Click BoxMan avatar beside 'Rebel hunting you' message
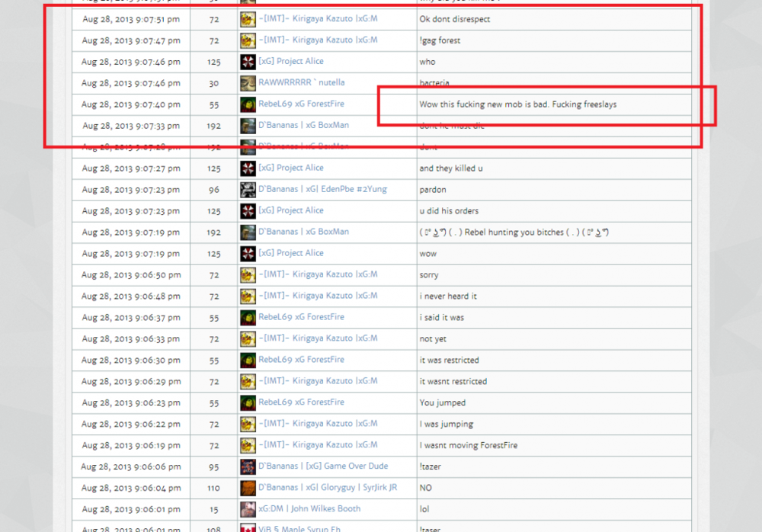Screen dimensions: 762x532 click(x=248, y=233)
